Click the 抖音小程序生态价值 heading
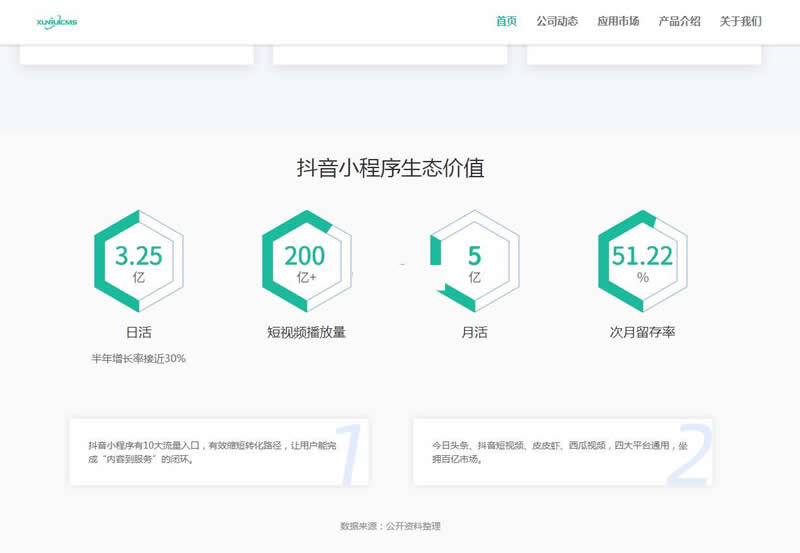800x553 pixels. click(x=390, y=168)
